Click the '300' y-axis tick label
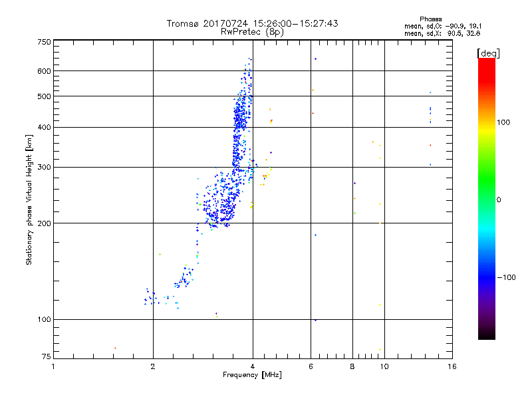 pos(44,168)
